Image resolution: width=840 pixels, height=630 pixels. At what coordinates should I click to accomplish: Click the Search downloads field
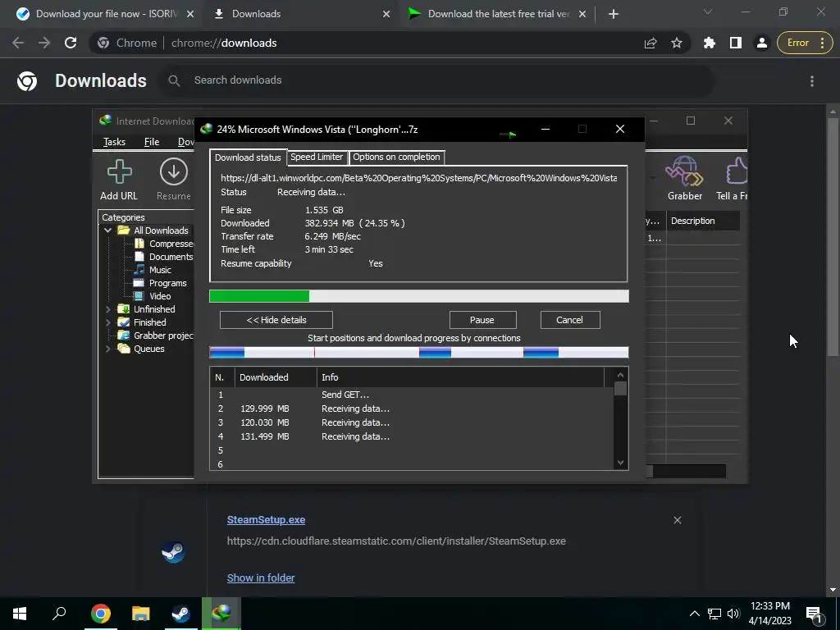click(438, 80)
